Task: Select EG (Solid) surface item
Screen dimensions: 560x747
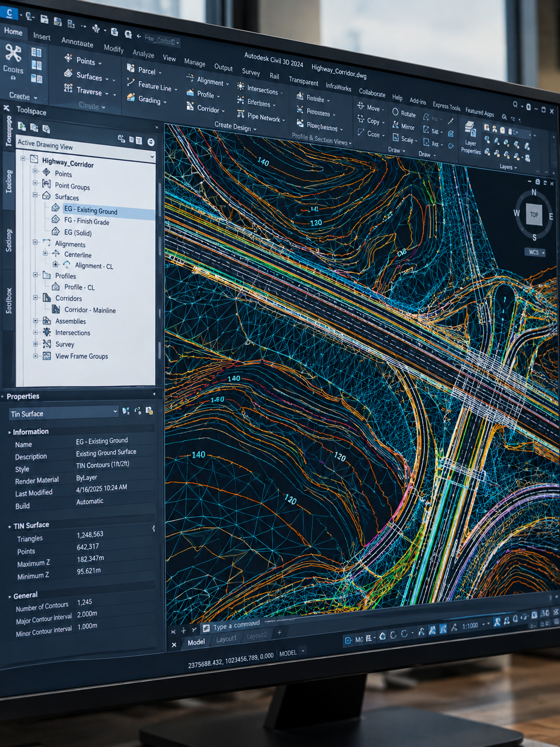Action: point(78,233)
